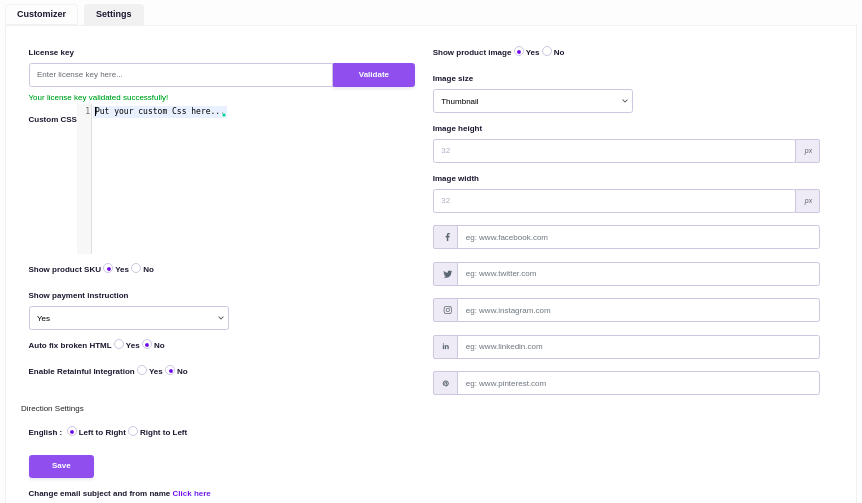This screenshot has width=862, height=503.
Task: Click the Save button
Action: (61, 466)
